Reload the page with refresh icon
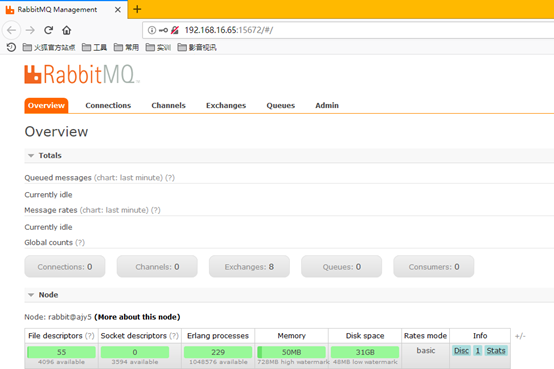The width and height of the screenshot is (554, 369). tap(49, 30)
